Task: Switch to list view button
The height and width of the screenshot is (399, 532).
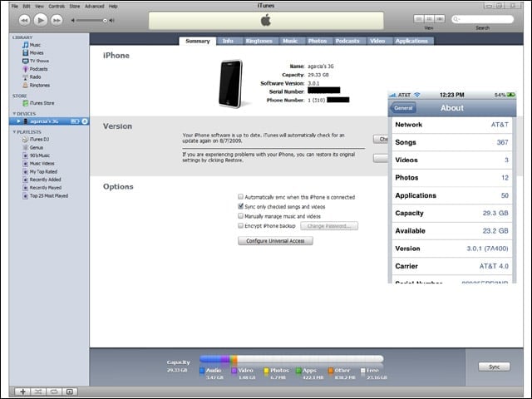Action: (x=419, y=19)
